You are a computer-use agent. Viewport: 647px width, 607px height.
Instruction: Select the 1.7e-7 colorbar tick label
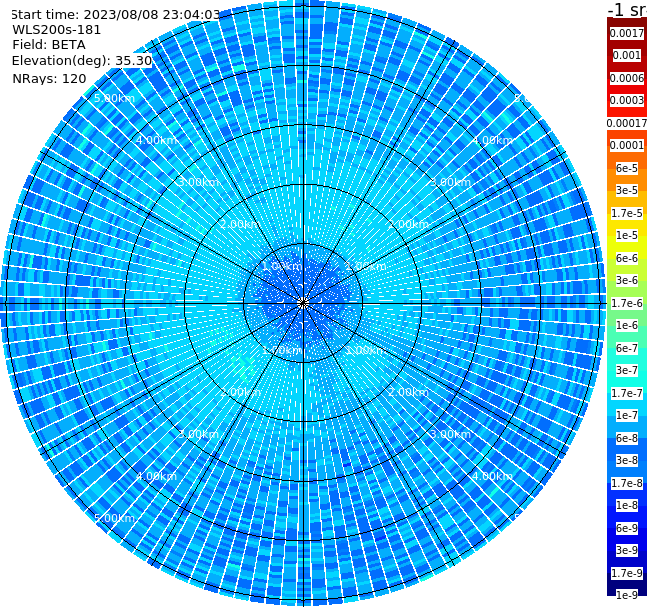[627, 393]
